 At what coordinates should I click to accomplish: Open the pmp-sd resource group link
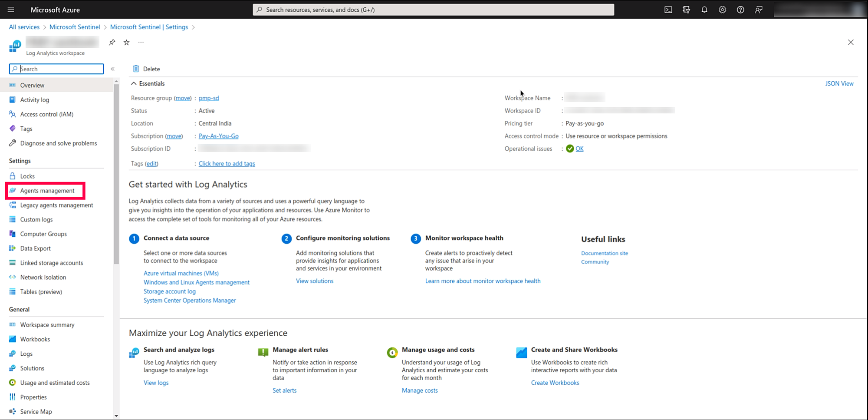pyautogui.click(x=209, y=98)
